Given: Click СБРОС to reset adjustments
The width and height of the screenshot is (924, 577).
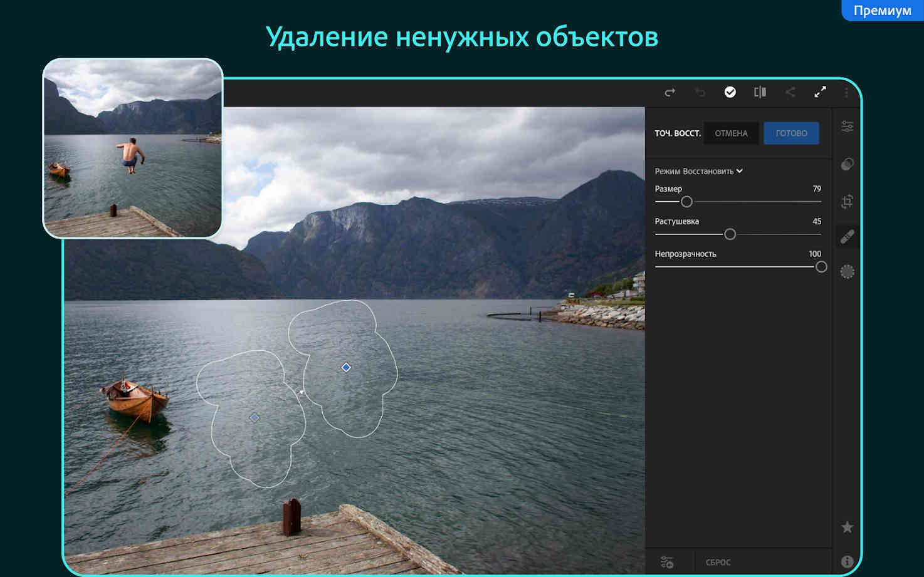Looking at the screenshot, I should (x=718, y=563).
